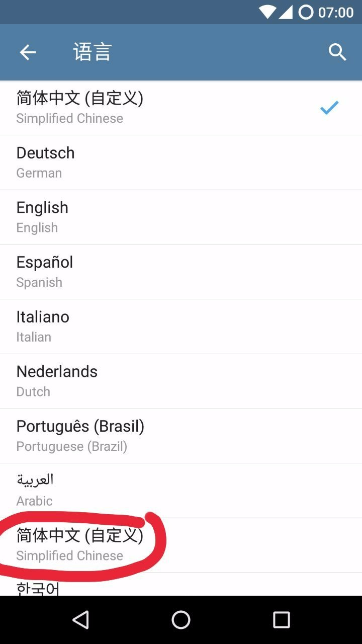Open search with the magnifier icon

click(x=337, y=52)
